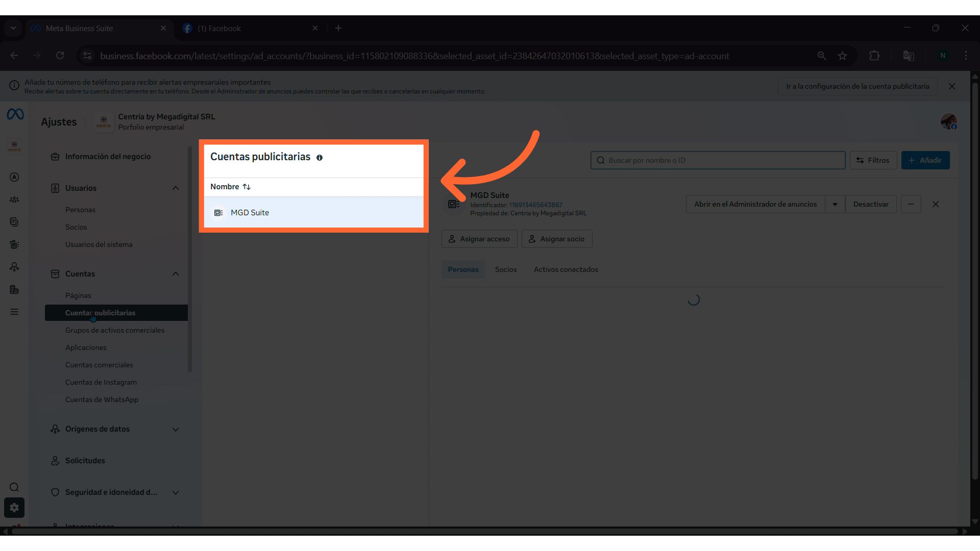
Task: Open Cuentas de Instagram
Action: [x=101, y=382]
